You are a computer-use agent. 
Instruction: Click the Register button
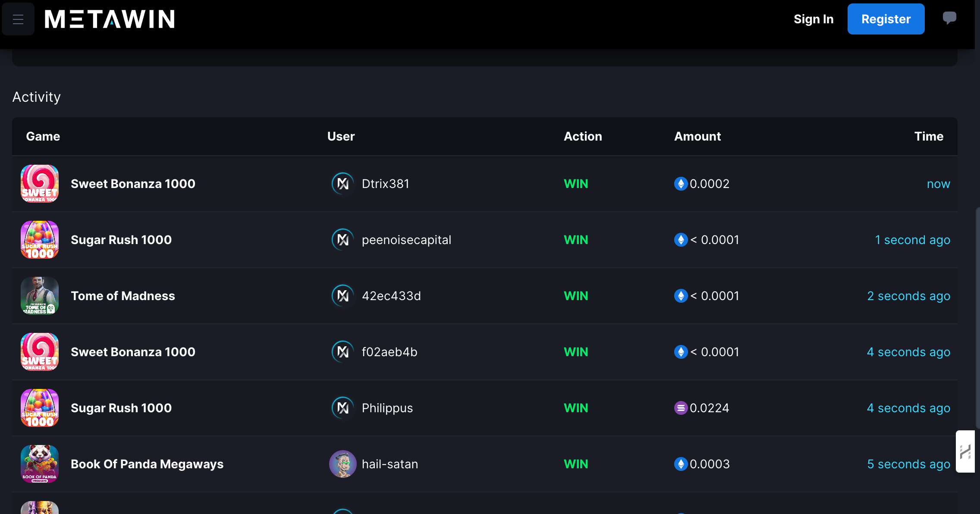(886, 19)
